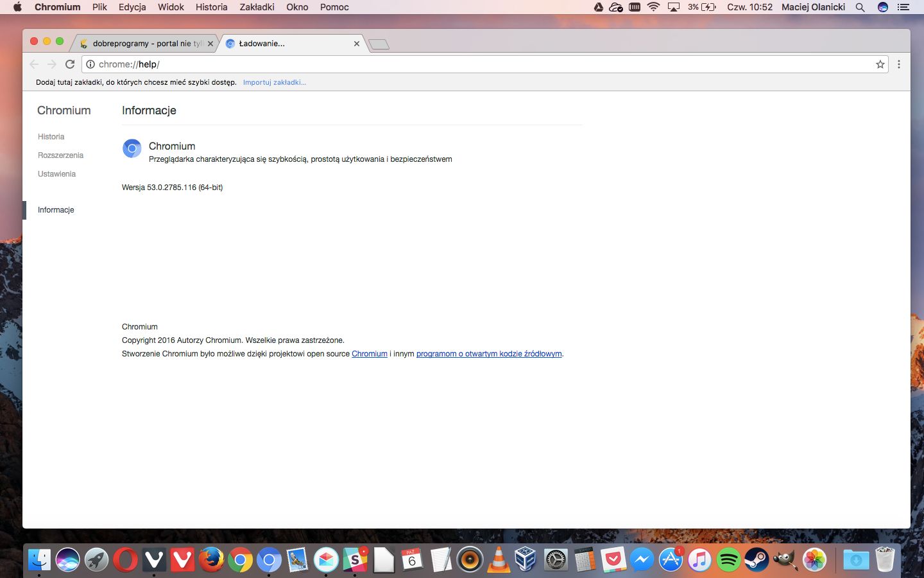Image resolution: width=924 pixels, height=578 pixels.
Task: Open Notification Center icon
Action: 903,7
